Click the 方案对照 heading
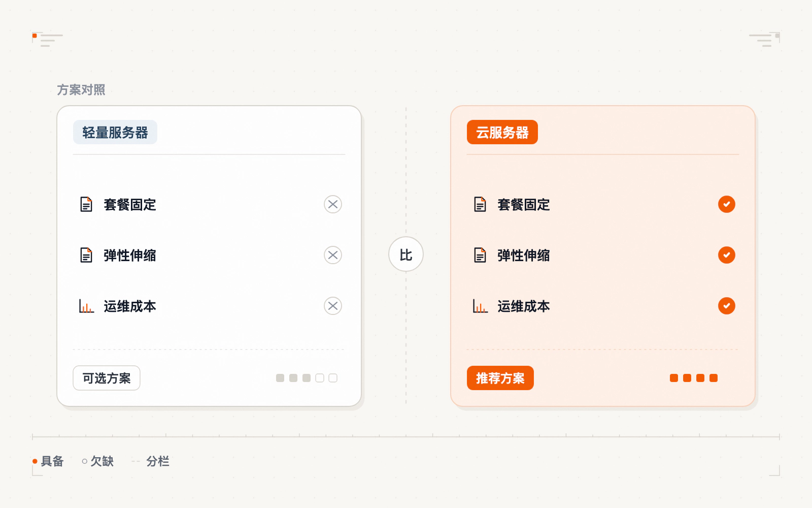Viewport: 812px width, 508px height. [x=81, y=90]
